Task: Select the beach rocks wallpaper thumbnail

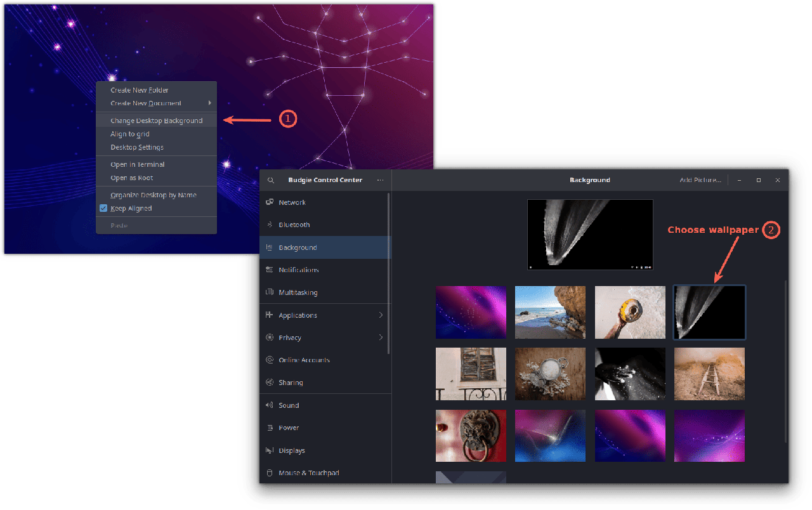Action: click(x=550, y=312)
